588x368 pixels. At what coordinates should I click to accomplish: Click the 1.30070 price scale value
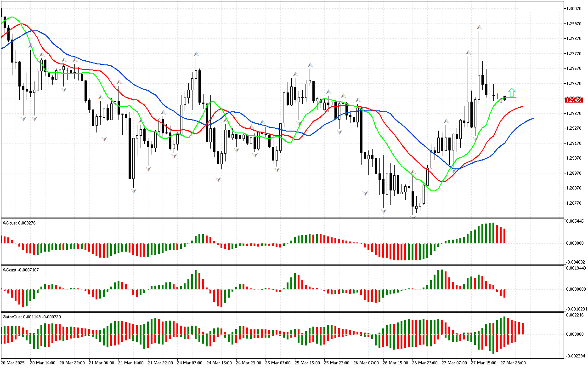[574, 9]
